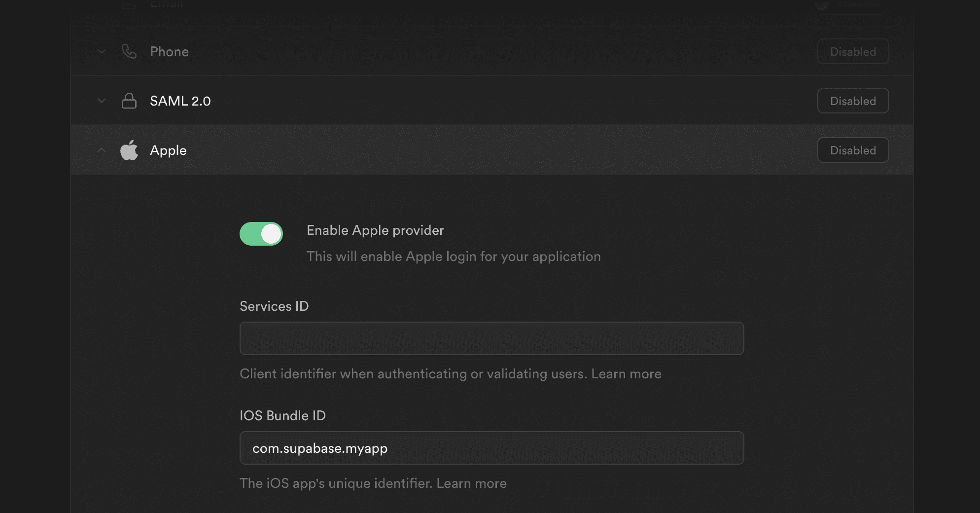Image resolution: width=980 pixels, height=513 pixels.
Task: Collapse the Apple provider section chevron
Action: click(102, 150)
